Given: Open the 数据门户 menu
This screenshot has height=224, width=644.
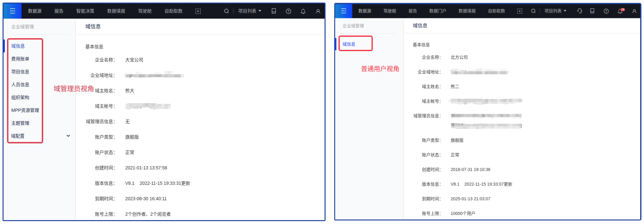Looking at the screenshot, I should click(438, 11).
